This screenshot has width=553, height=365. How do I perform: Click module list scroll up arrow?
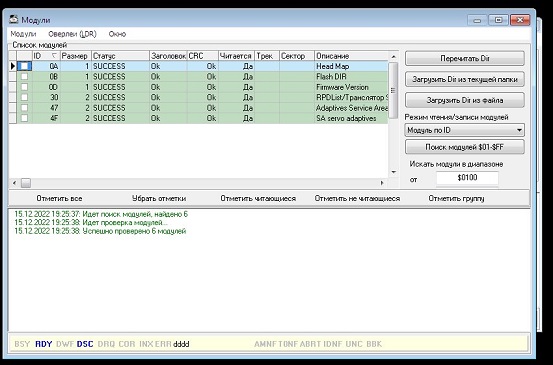[394, 56]
